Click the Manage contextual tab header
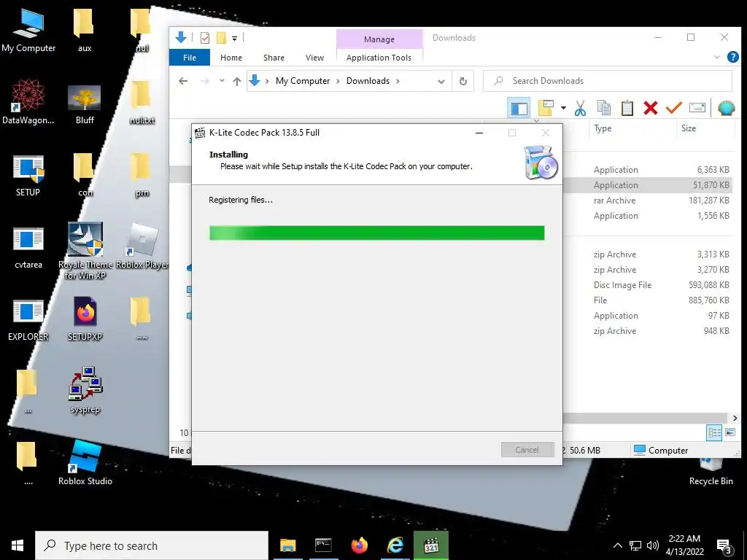 pos(379,39)
